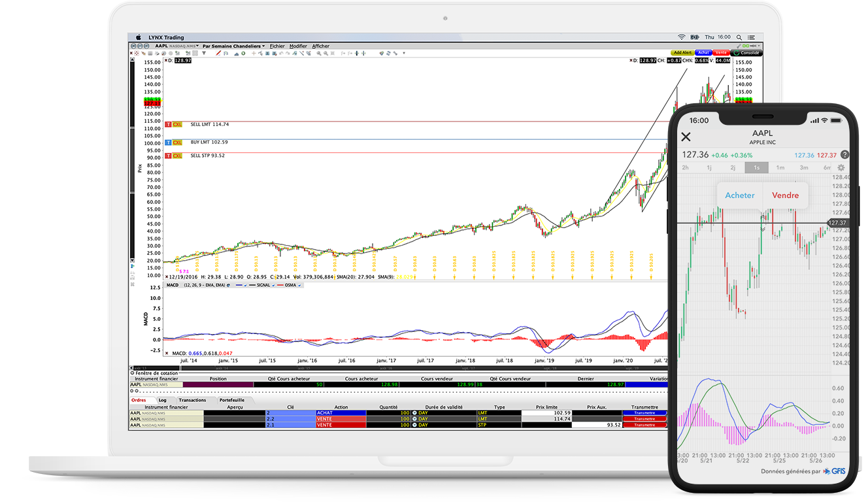Click the undo arrow in chart toolbar
Viewport: 868px width, 502px height.
click(281, 53)
